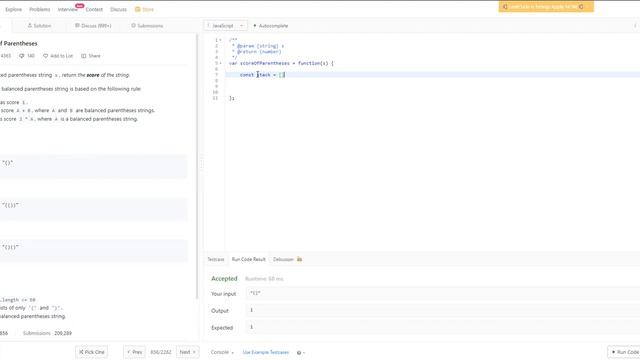The width and height of the screenshot is (640, 360).
Task: Click the panel divider drag handle
Action: (201, 164)
